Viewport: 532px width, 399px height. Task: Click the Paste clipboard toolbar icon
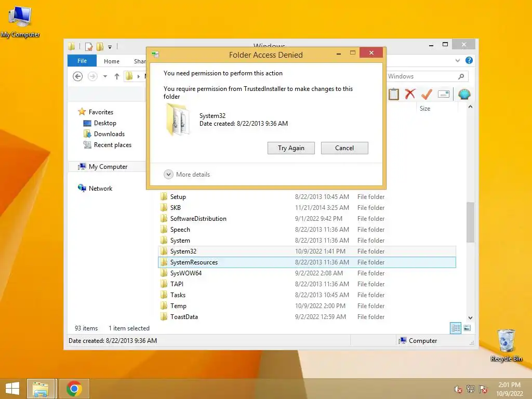click(394, 94)
